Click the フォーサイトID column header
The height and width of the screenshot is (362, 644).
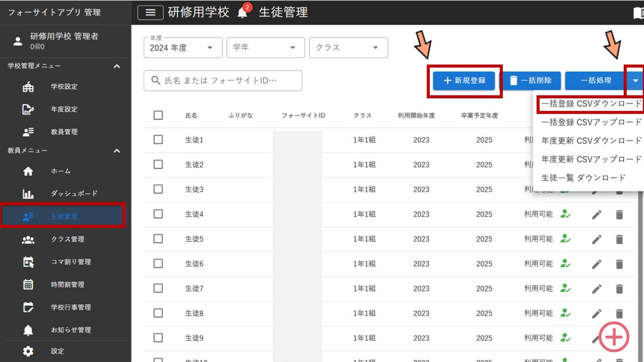tap(304, 116)
